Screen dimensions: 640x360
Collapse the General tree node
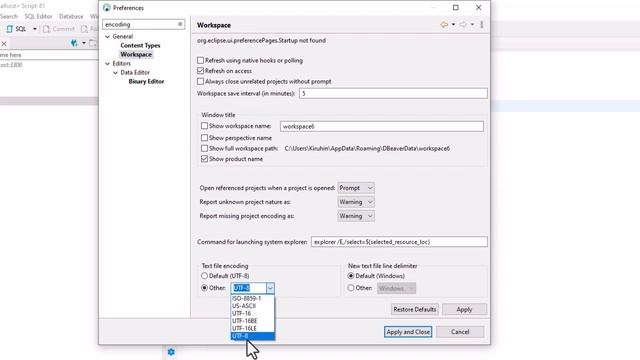108,36
